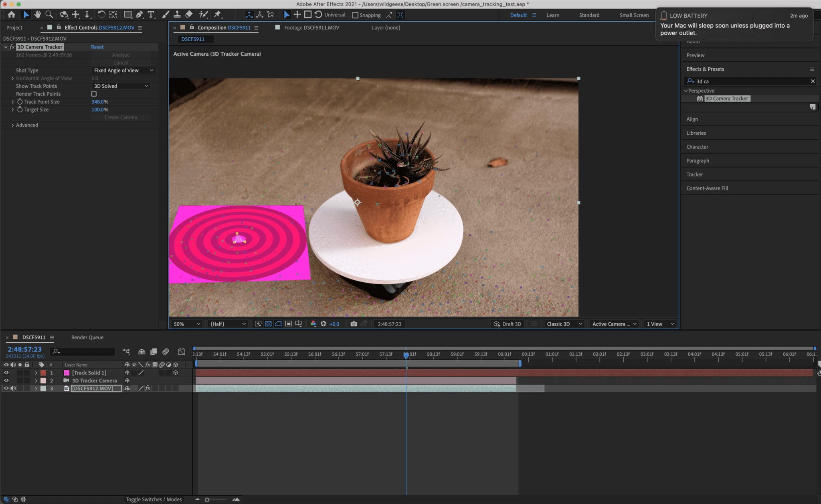Open the Show Track Points dropdown

120,86
